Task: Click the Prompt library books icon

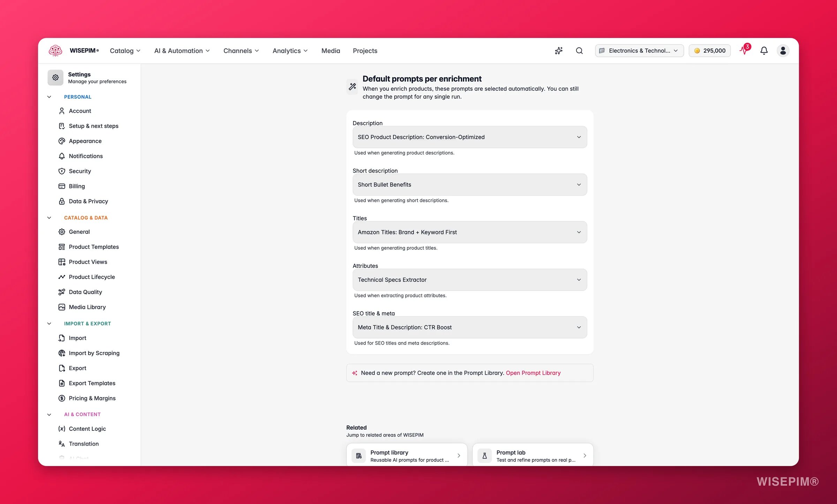Action: pos(359,456)
